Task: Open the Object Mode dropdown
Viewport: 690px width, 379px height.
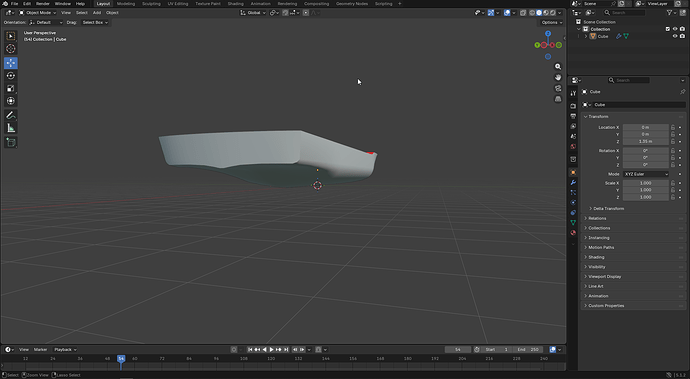Action: click(38, 13)
